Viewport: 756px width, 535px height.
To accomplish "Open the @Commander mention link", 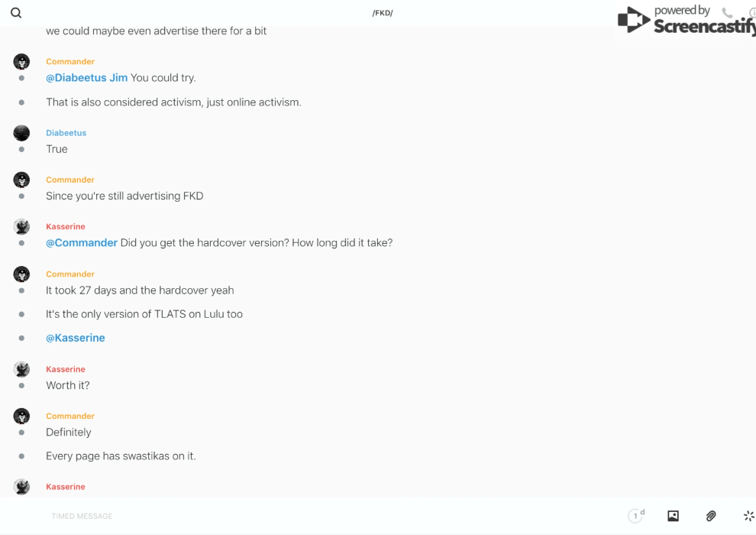I will coord(82,243).
